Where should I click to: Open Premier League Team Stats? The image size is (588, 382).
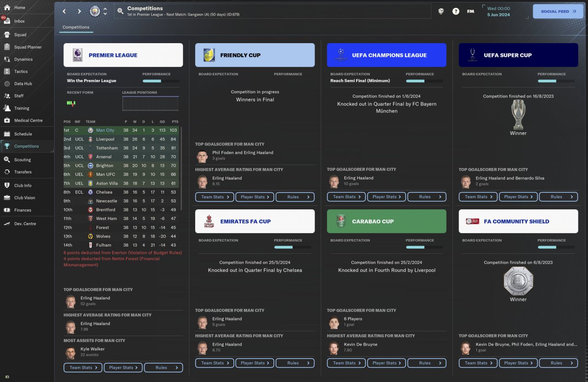click(x=83, y=367)
